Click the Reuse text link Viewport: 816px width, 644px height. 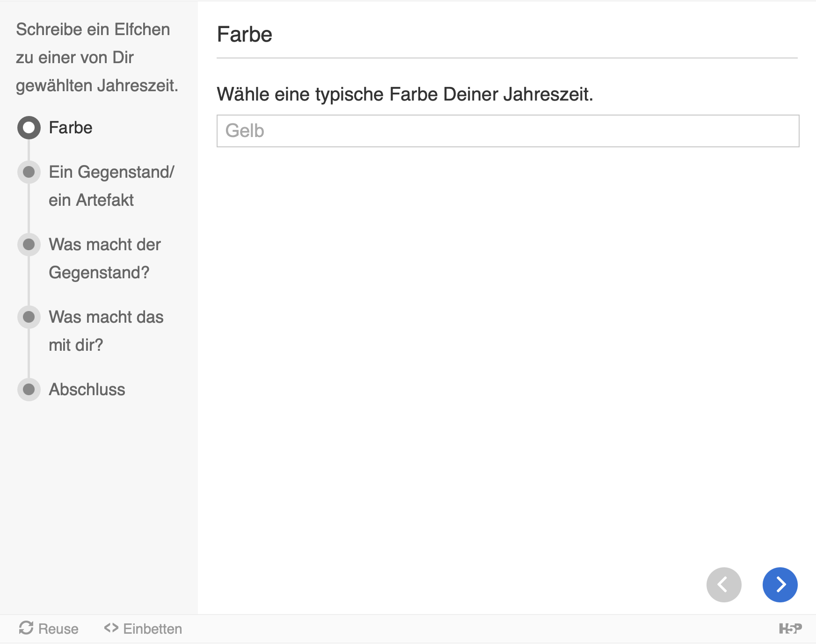(x=58, y=629)
